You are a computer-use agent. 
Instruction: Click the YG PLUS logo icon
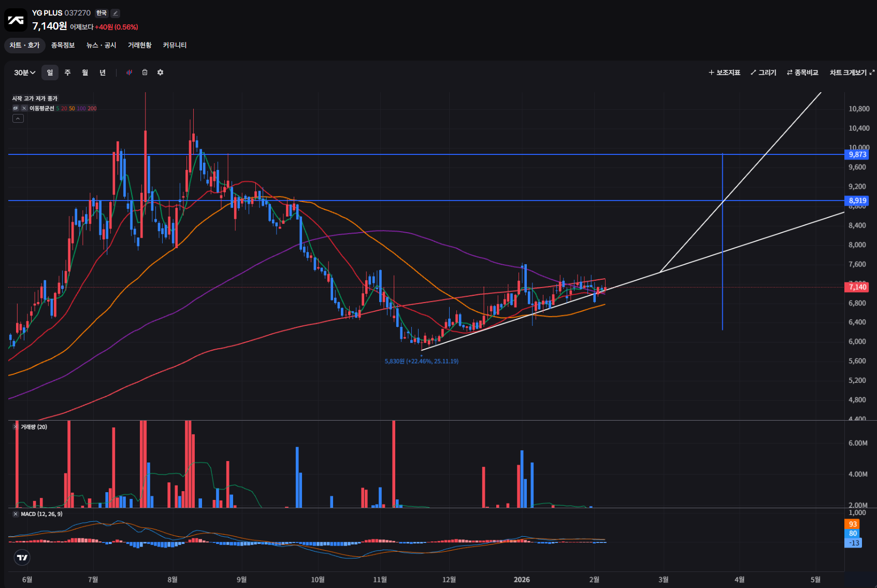[16, 20]
